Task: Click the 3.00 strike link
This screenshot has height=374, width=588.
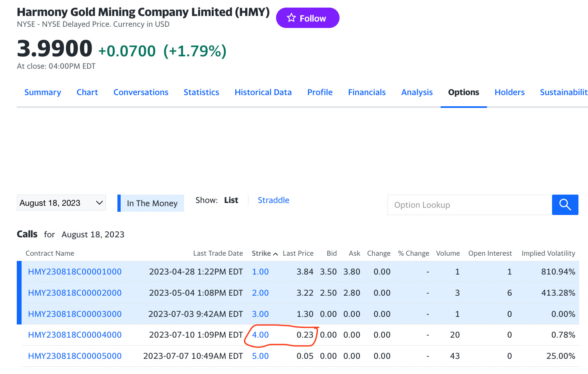Action: point(260,314)
